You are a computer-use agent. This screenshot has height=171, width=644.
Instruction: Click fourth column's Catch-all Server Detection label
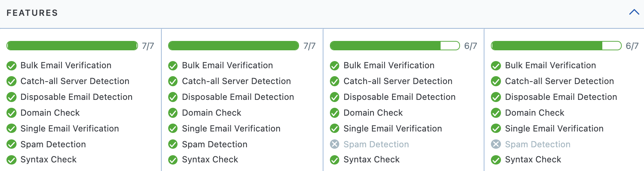coord(559,81)
